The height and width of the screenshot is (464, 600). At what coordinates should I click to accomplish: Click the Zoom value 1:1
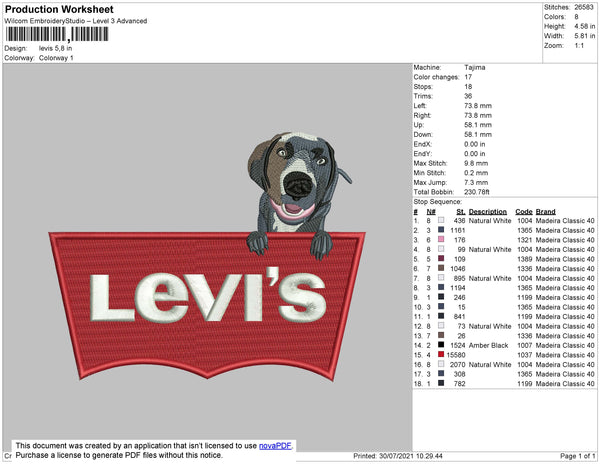579,46
